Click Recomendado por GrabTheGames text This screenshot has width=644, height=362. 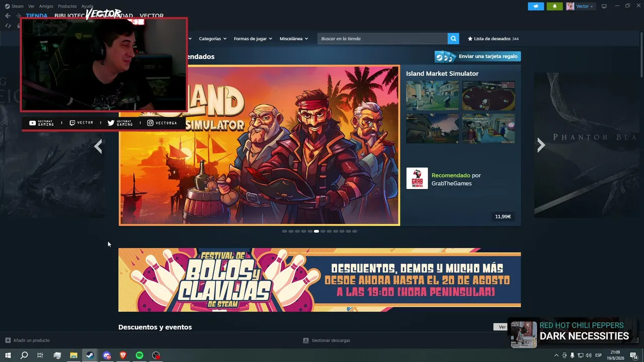coord(456,179)
